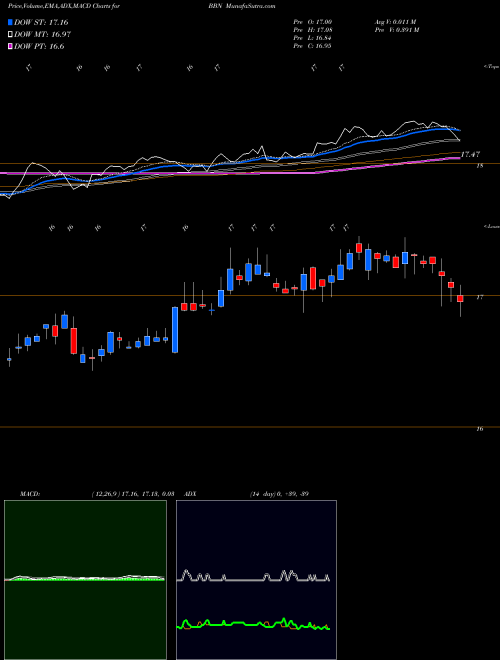Click inside the dark blue ADX chart panel
Screen dimensions: 500x660
256,580
